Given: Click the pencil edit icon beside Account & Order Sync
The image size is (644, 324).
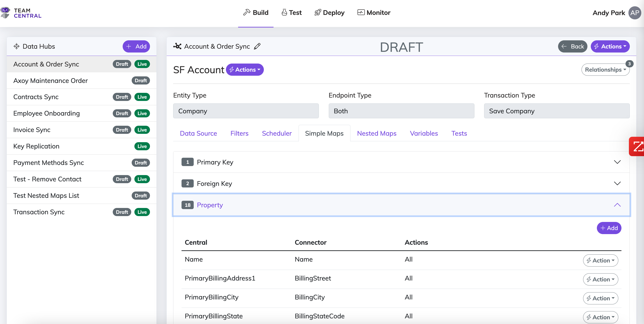Looking at the screenshot, I should [x=257, y=46].
